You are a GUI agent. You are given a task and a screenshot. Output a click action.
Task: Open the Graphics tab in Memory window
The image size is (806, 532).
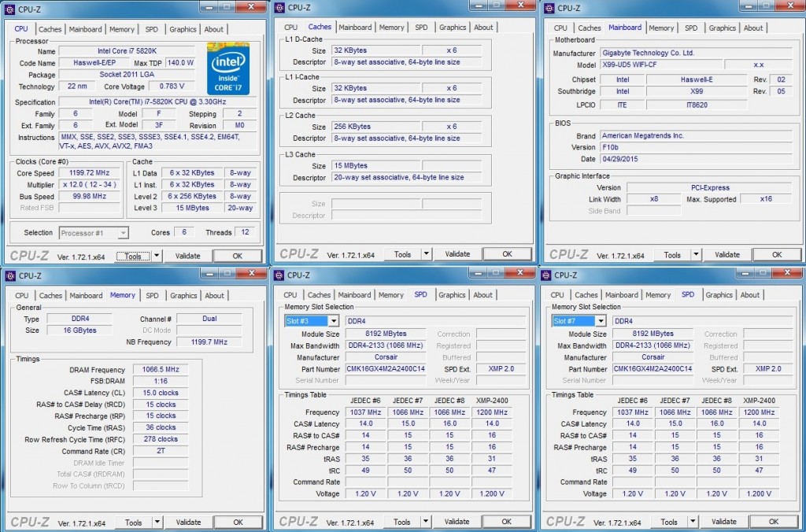pyautogui.click(x=183, y=296)
